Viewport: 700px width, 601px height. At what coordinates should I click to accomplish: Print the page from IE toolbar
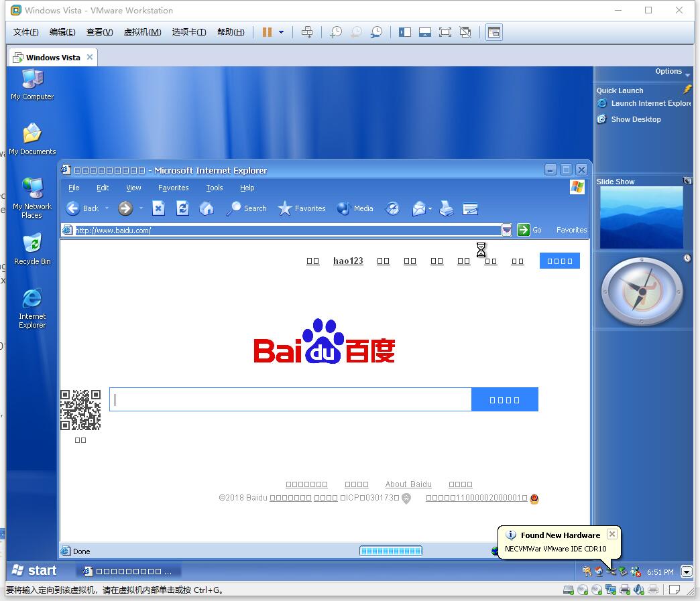(x=446, y=208)
